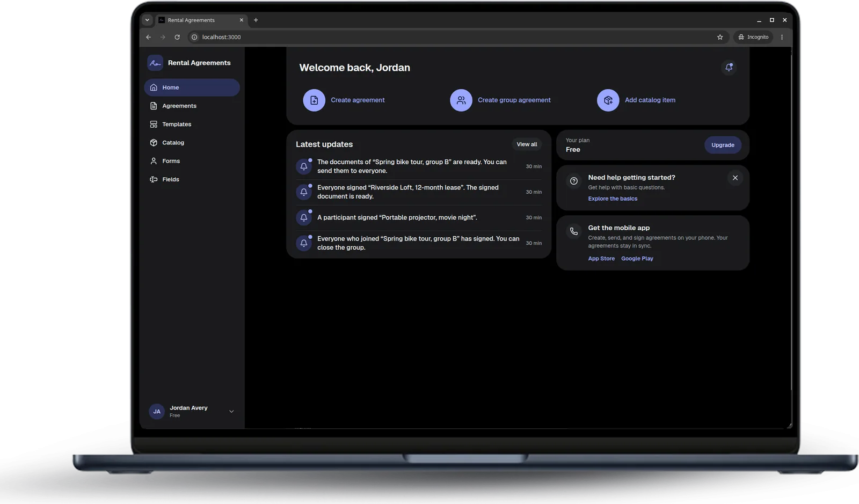Screen dimensions: 859x504
Task: Open Agreements in sidebar
Action: (x=192, y=106)
